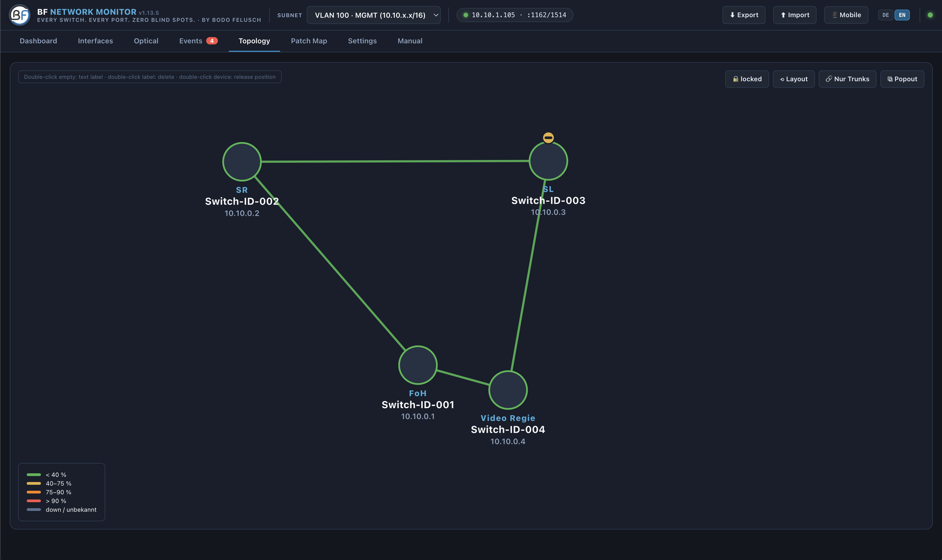Click the yellow warning badge on Switch-ID-003
The width and height of the screenshot is (942, 560).
click(x=548, y=137)
